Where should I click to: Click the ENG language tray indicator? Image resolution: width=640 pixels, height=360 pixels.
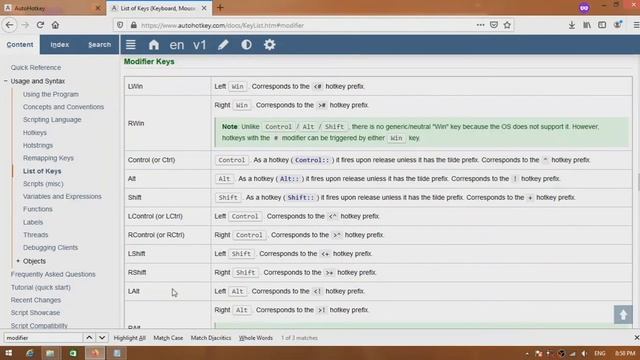click(x=600, y=353)
